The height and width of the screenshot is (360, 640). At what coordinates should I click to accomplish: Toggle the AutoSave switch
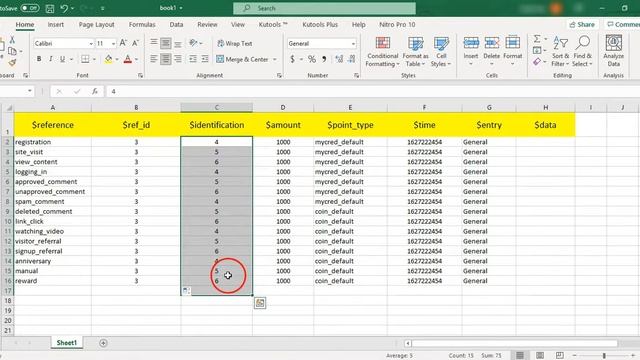[30, 8]
